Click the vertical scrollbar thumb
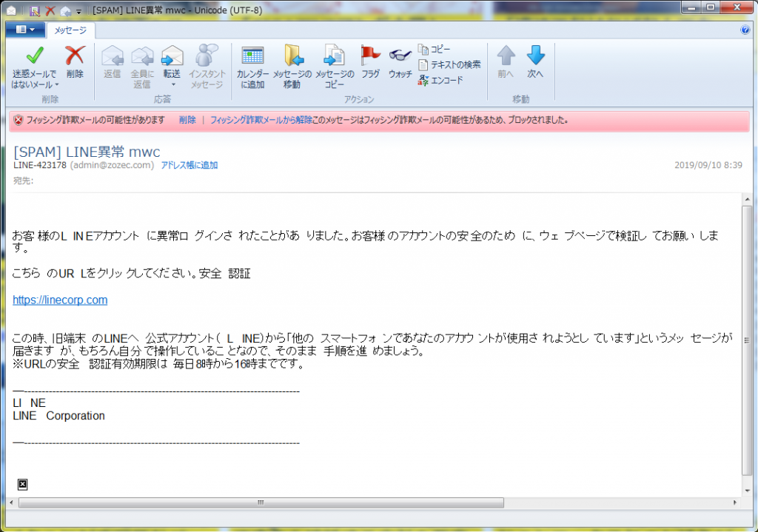This screenshot has width=758, height=532. (747, 340)
